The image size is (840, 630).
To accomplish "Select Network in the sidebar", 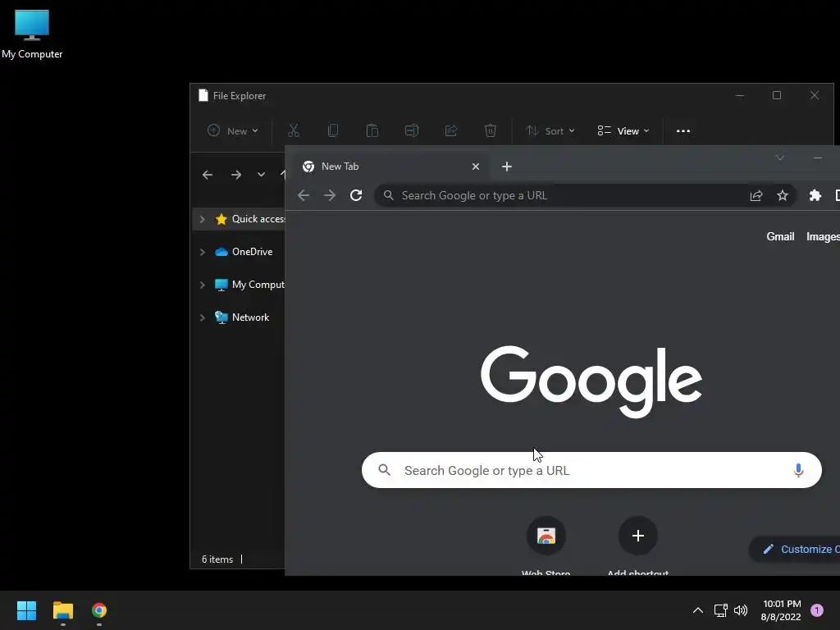I will click(242, 317).
